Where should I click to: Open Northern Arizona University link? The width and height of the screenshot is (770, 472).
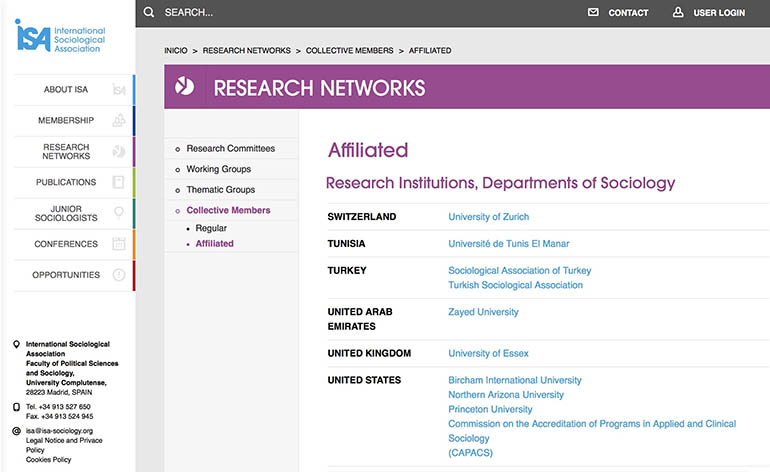point(506,395)
